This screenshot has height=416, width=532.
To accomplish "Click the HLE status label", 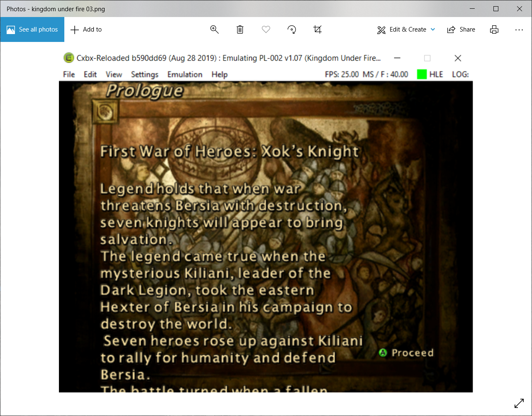I will click(436, 74).
